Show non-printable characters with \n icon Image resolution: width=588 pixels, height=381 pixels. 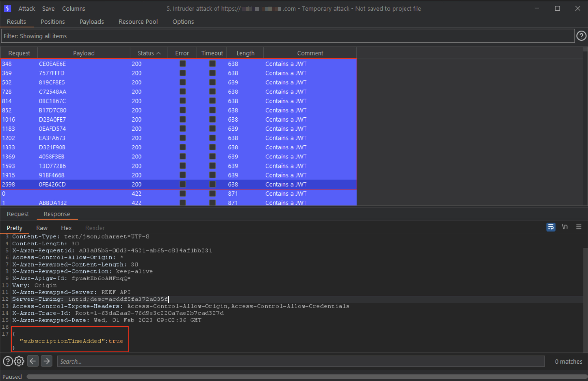pyautogui.click(x=565, y=227)
